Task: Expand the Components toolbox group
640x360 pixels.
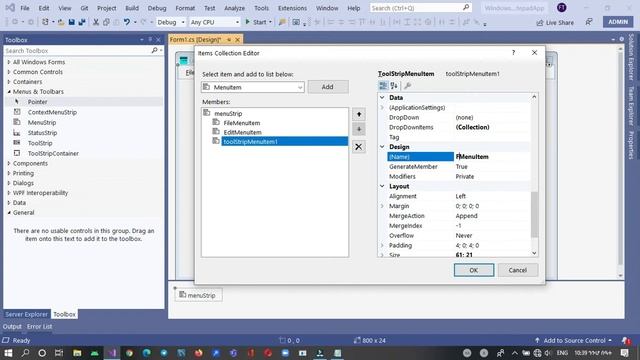Action: coord(9,163)
